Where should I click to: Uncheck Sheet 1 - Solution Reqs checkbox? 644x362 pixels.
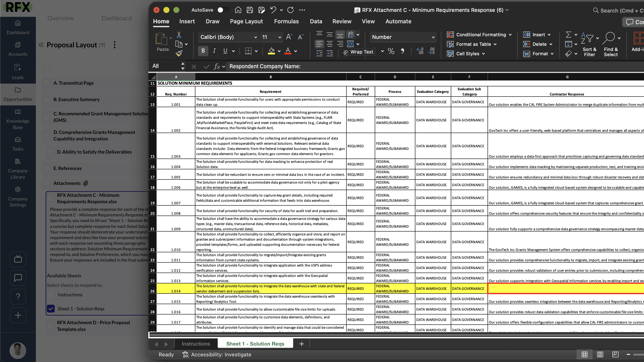pos(51,308)
